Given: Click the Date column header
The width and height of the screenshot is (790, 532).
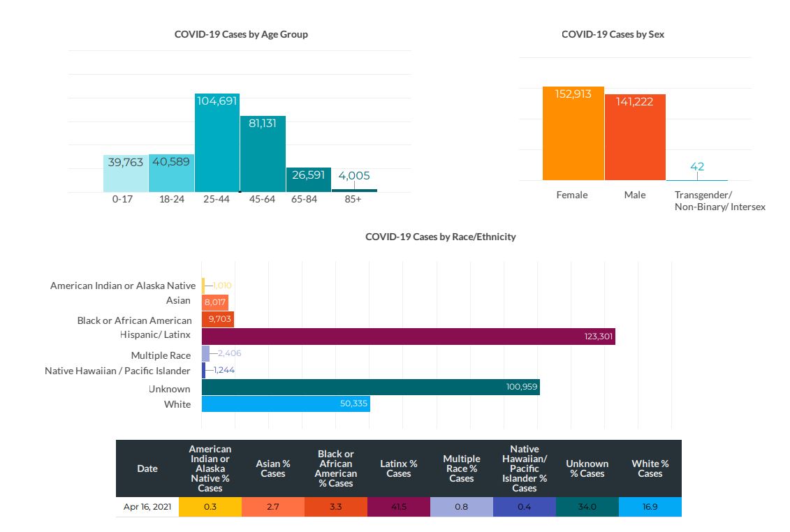Looking at the screenshot, I should click(147, 468).
